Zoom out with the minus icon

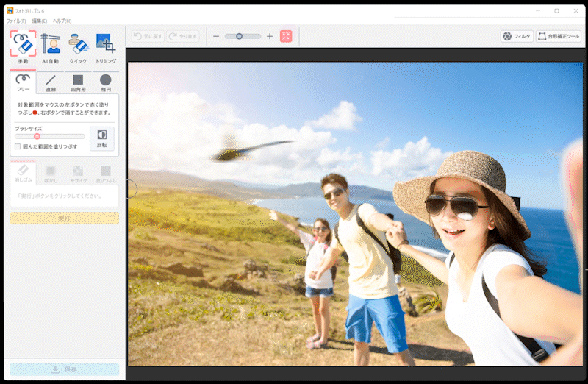click(x=216, y=36)
